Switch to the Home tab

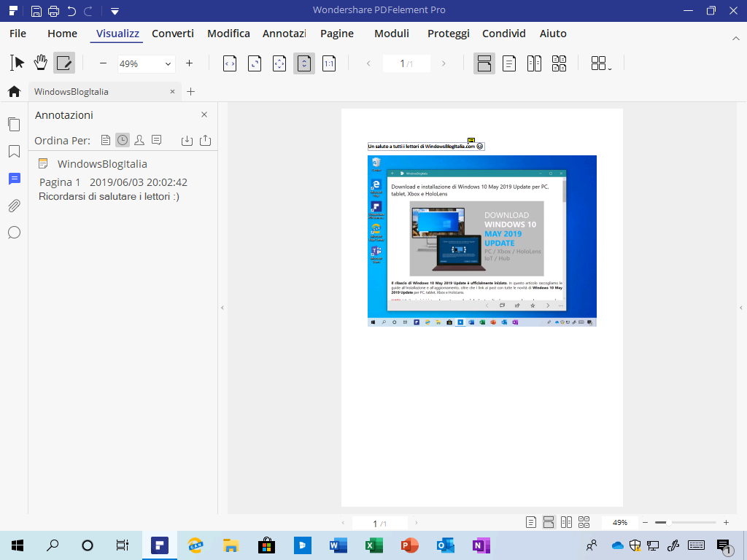(x=63, y=34)
